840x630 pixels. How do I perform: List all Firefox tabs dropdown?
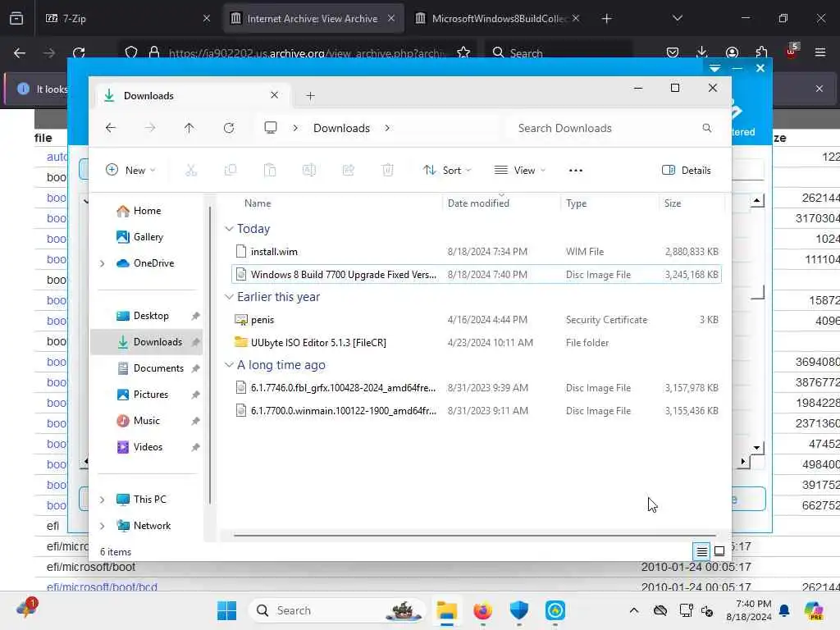click(677, 18)
